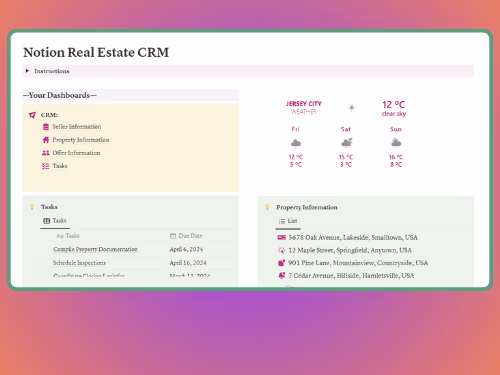Click the Property Information house icon

coord(46,140)
